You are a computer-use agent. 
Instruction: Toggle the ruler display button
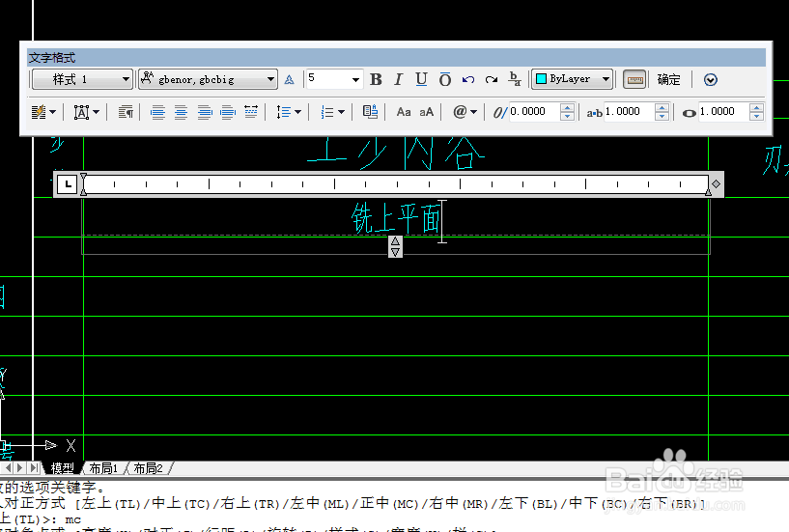[634, 79]
